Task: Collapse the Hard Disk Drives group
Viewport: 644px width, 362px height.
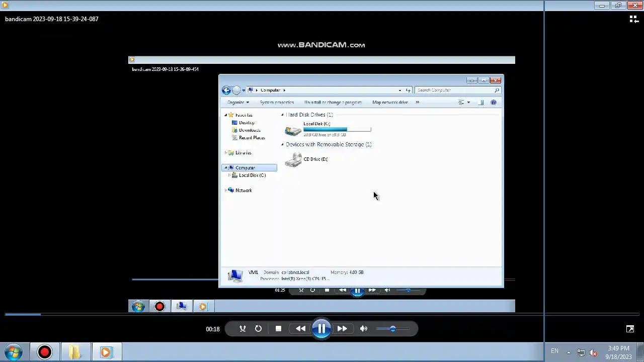Action: click(x=282, y=115)
